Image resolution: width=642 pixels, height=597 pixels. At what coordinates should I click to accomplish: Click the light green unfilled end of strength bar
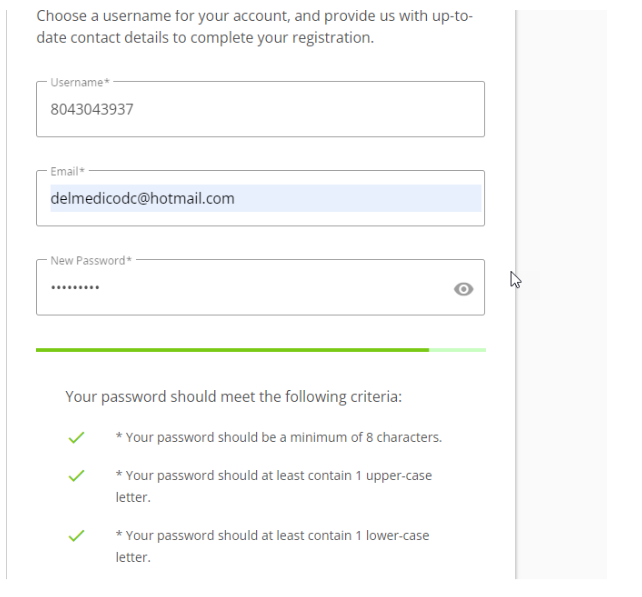click(458, 350)
